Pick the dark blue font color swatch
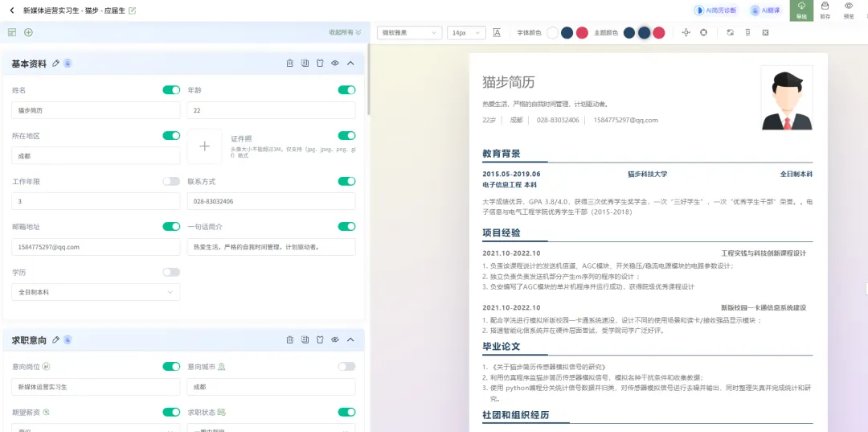Viewport: 868px width, 432px height. tap(567, 33)
